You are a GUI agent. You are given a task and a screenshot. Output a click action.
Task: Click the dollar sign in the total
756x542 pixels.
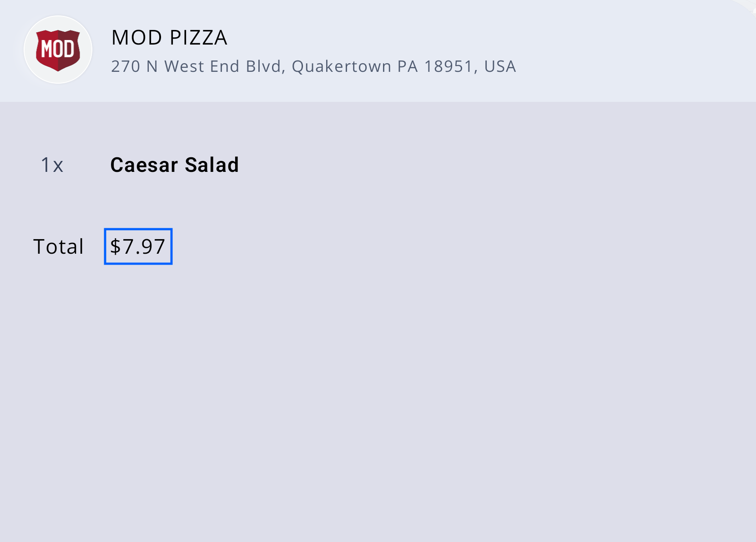116,246
